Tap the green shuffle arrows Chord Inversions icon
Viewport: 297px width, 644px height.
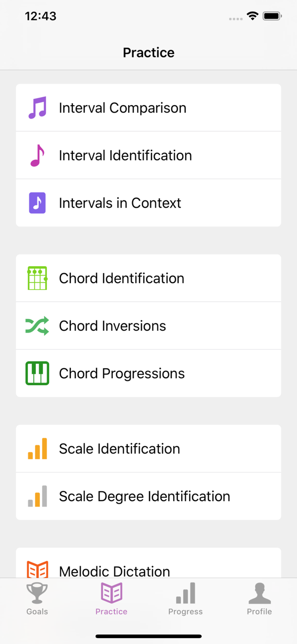(37, 326)
